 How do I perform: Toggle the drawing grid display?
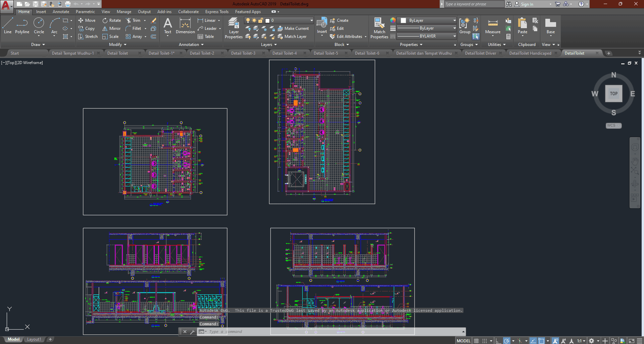[476, 341]
